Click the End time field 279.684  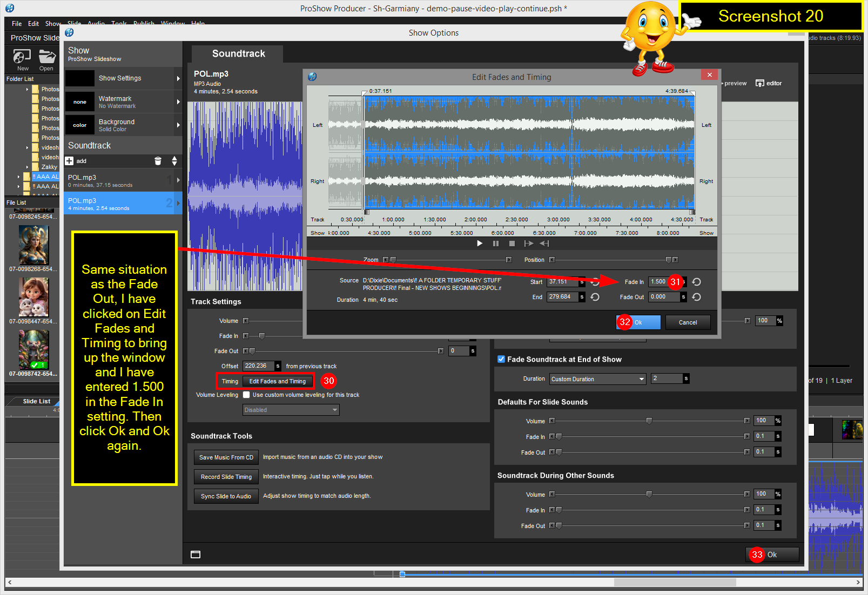tap(562, 297)
